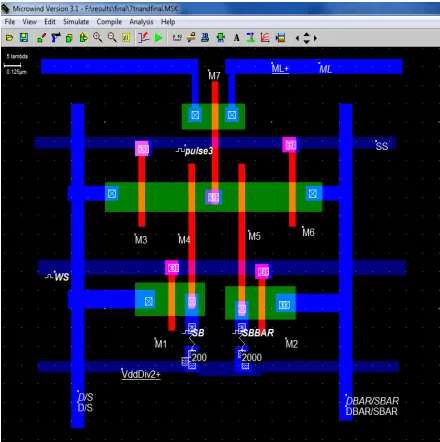
Task: Click the VddDiv2+ supply label
Action: (141, 374)
